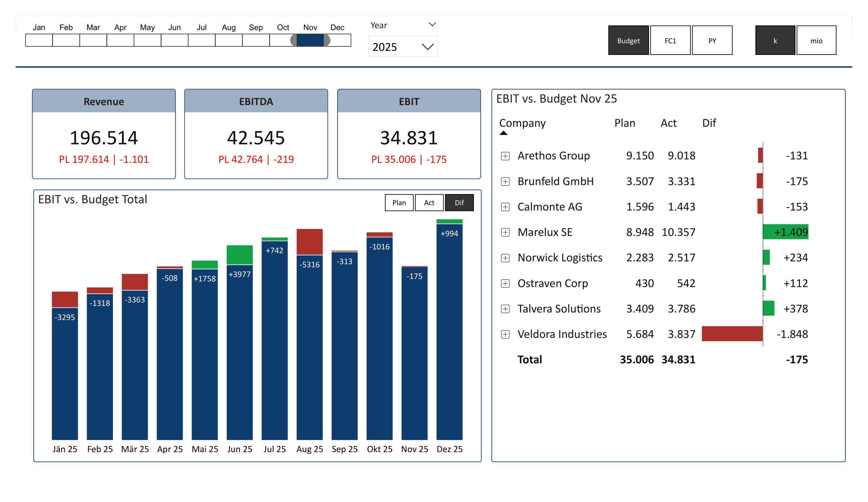Click the Jun 25 green variance segment

239,255
